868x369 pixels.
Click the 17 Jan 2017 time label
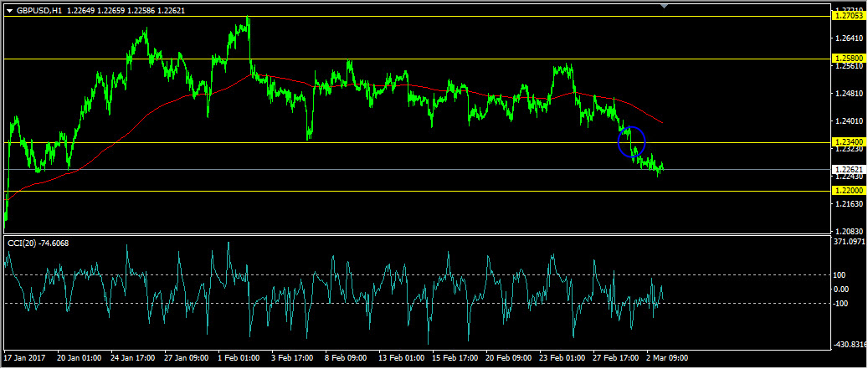[x=25, y=358]
